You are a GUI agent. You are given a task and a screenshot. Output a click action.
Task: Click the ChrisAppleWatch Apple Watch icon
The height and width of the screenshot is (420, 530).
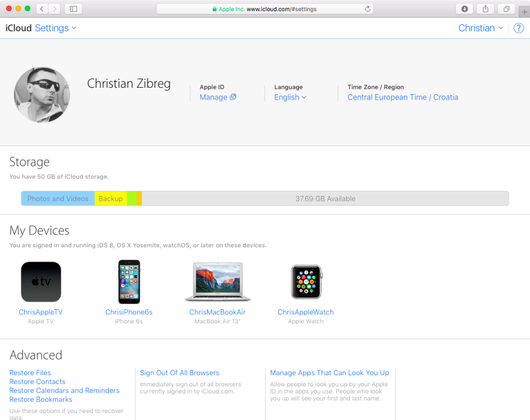306,282
